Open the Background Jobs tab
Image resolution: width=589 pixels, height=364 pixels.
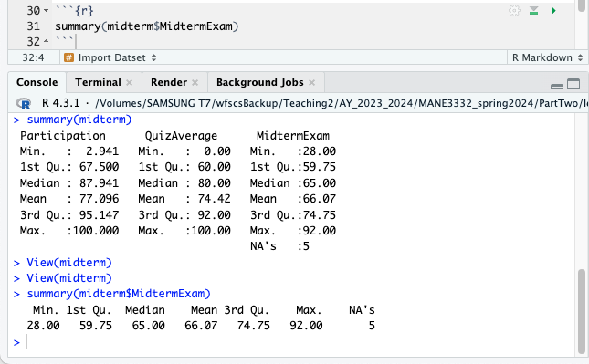point(260,82)
